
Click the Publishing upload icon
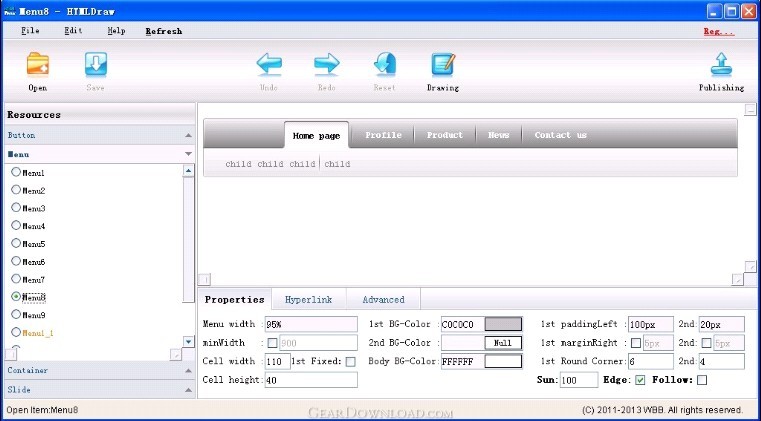721,64
